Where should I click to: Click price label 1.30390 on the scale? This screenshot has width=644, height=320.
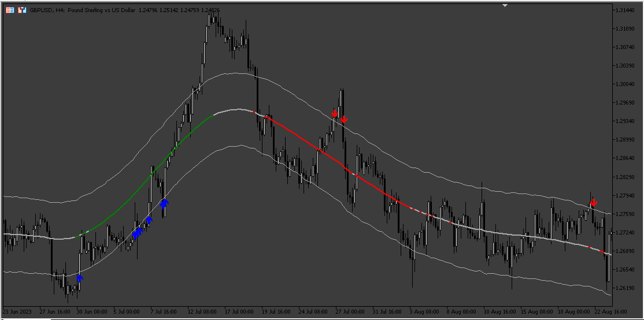[626, 66]
